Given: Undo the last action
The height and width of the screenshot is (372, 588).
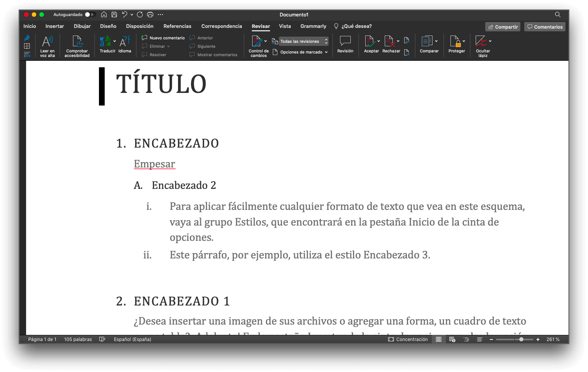Looking at the screenshot, I should 125,15.
